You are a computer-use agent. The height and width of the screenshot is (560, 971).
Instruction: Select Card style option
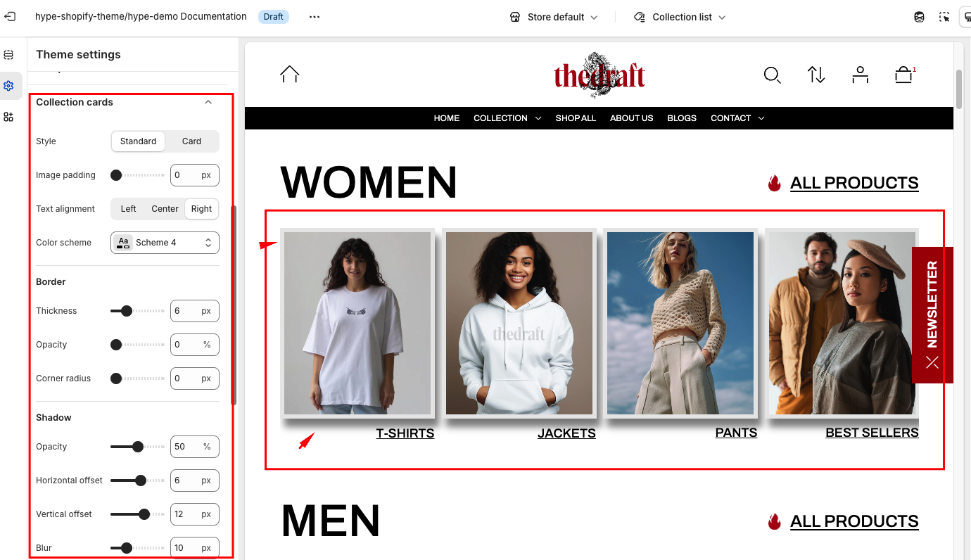point(192,141)
